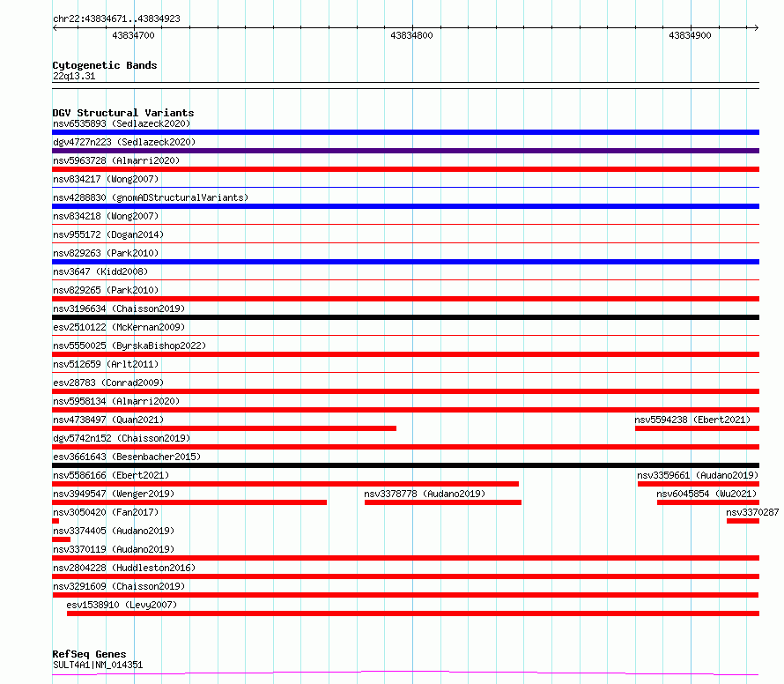Click the blue bar under nsv829263
The image size is (784, 684).
pos(405,262)
